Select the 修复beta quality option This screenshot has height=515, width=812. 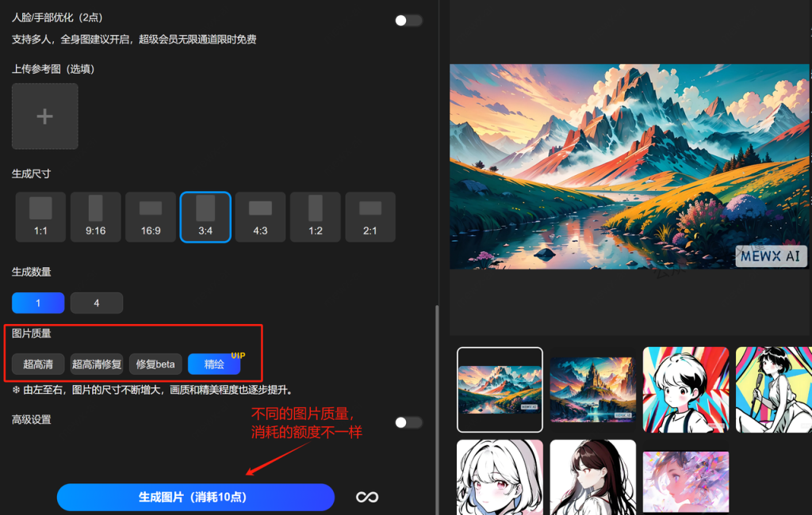click(155, 364)
